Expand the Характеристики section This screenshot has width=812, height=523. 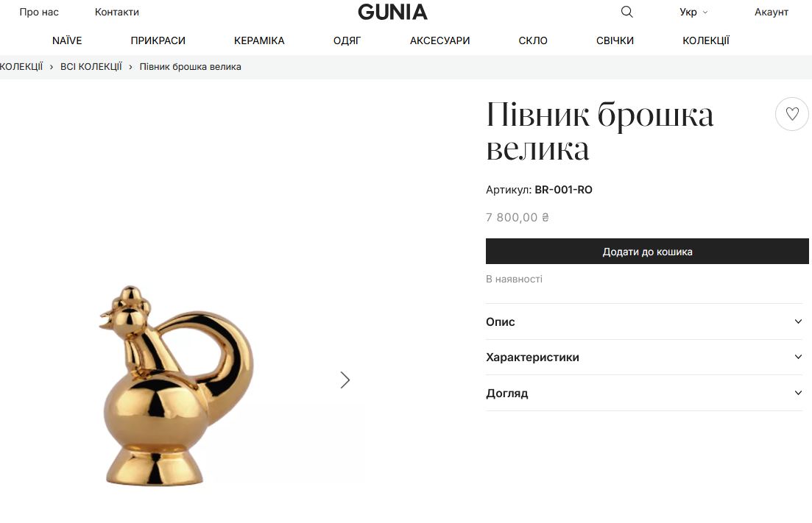643,357
